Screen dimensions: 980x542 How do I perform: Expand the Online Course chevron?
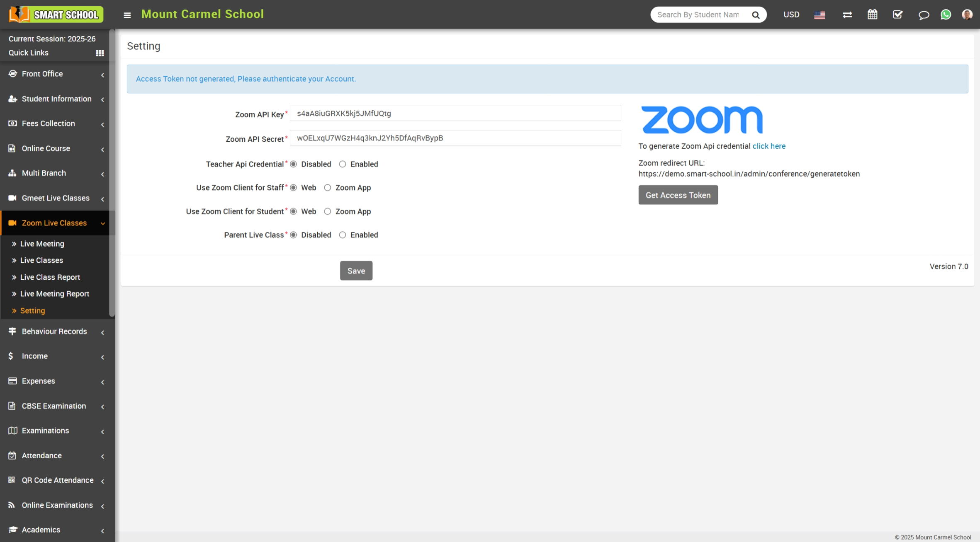102,150
